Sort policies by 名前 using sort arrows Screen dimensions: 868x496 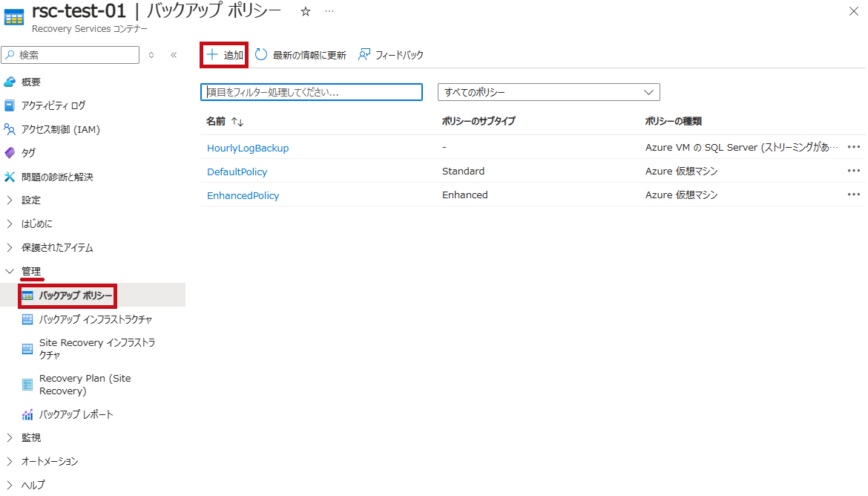click(237, 121)
